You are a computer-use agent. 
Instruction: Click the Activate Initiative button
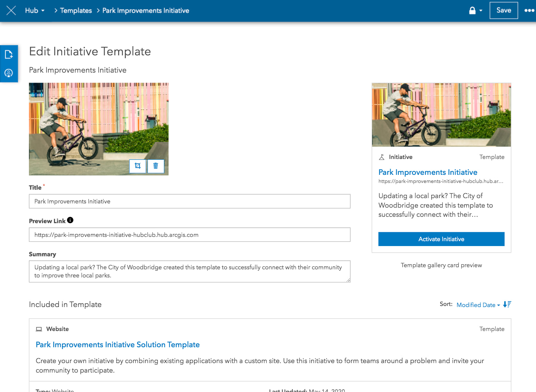pyautogui.click(x=441, y=239)
